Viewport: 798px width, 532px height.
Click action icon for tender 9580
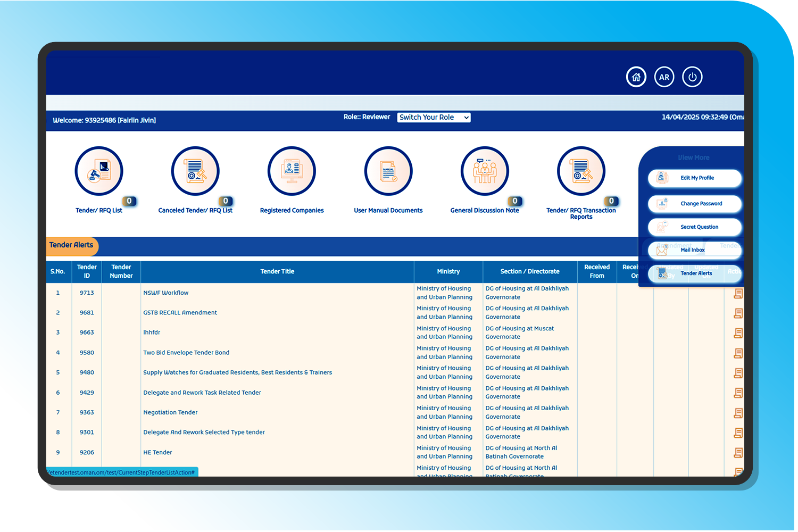pyautogui.click(x=738, y=353)
